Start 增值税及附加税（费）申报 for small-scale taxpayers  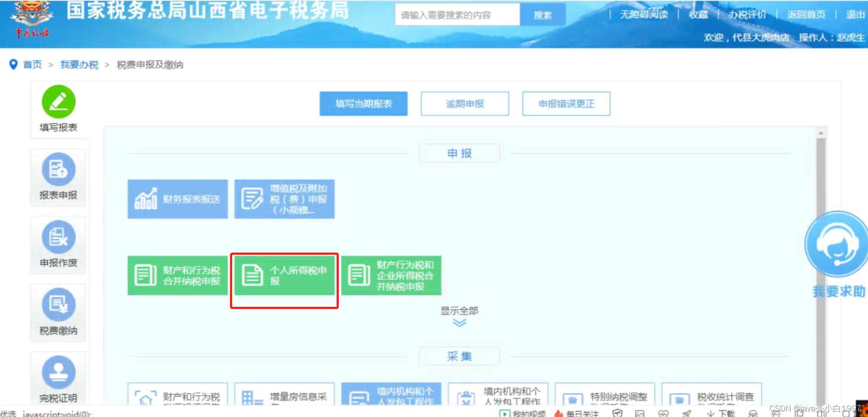tap(284, 199)
